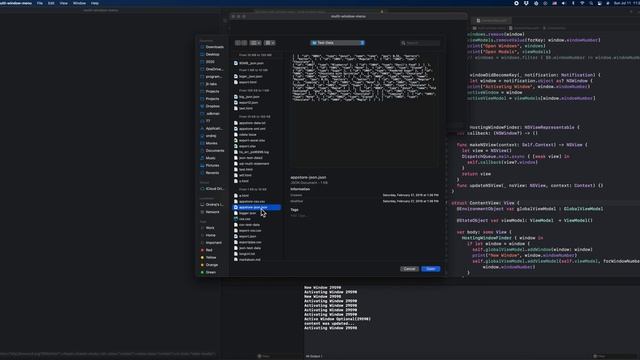
Task: Open iCloud Drive from sidebar
Action: 212,189
